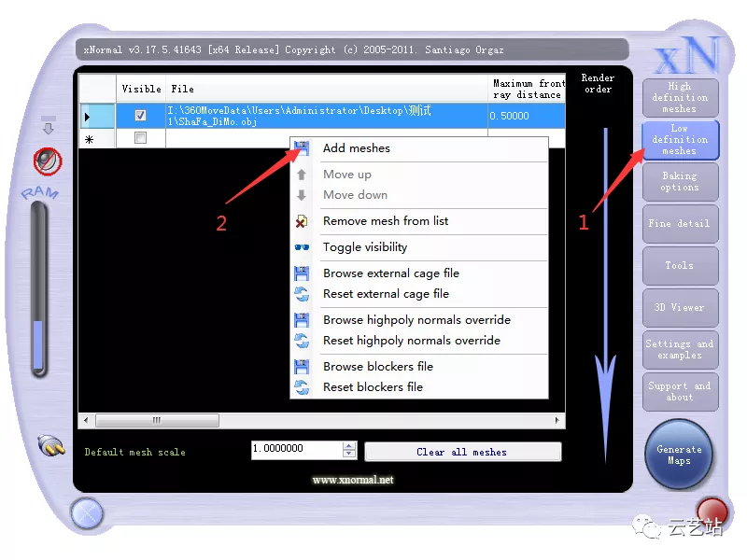Select Browse external cage file

(x=419, y=273)
